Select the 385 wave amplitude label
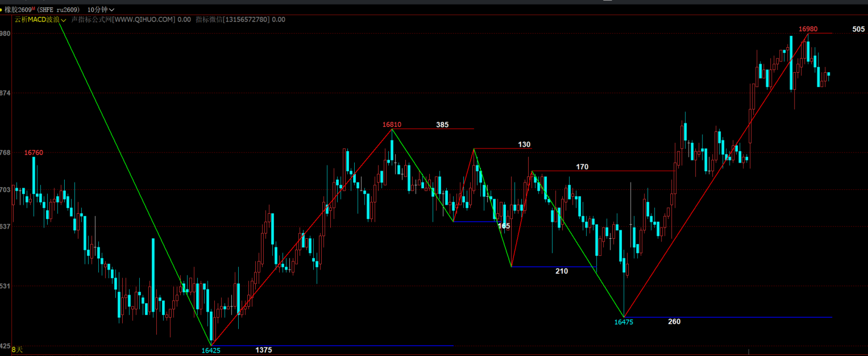The image size is (868, 356). point(443,125)
